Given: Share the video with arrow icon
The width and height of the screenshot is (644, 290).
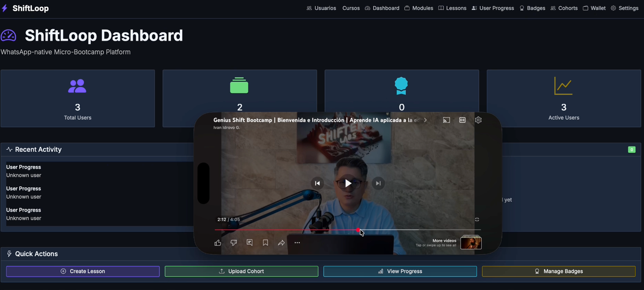Looking at the screenshot, I should tap(281, 243).
